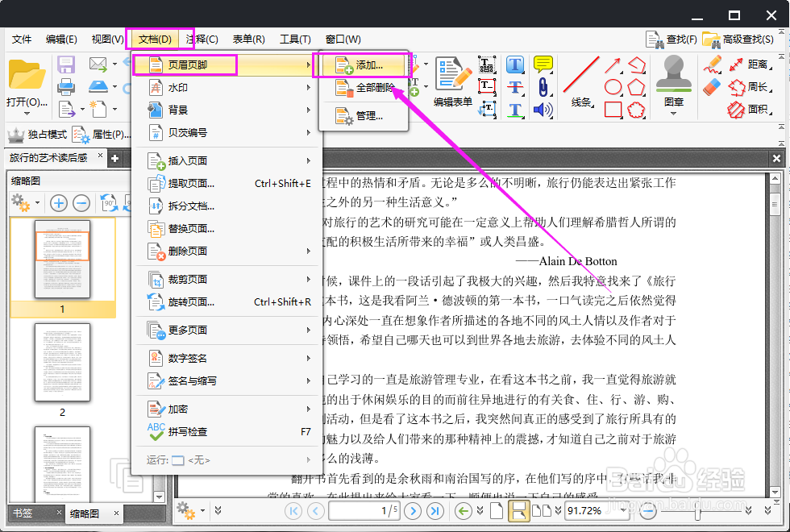The image size is (790, 532).
Task: Open the 注释(C) menu
Action: [x=202, y=39]
